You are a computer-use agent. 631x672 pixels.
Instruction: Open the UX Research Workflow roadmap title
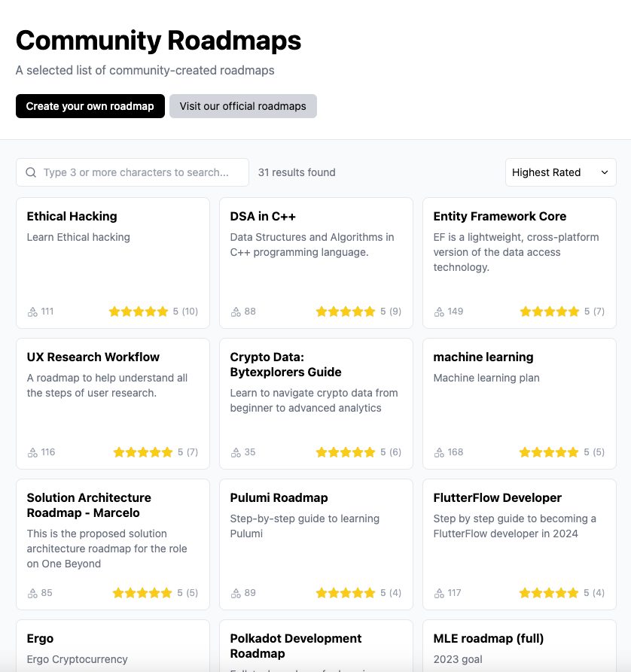[x=93, y=357]
